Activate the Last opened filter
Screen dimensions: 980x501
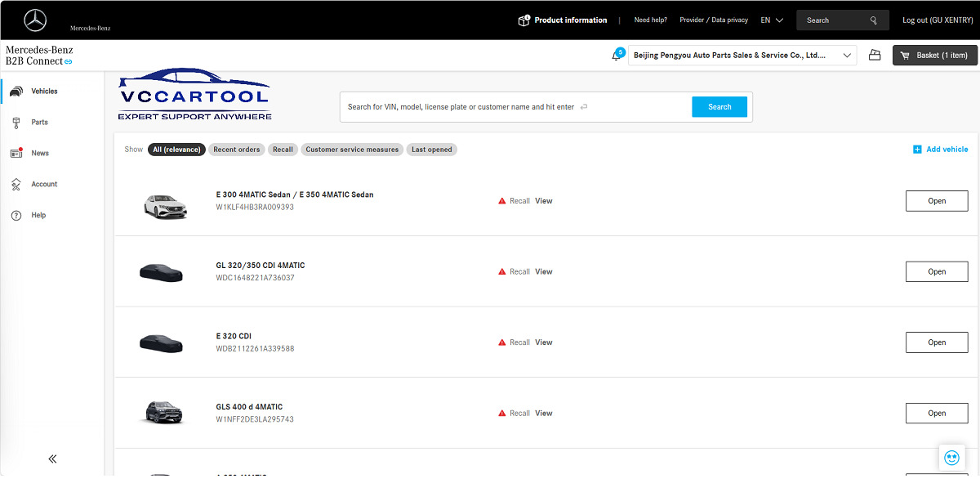pyautogui.click(x=431, y=150)
